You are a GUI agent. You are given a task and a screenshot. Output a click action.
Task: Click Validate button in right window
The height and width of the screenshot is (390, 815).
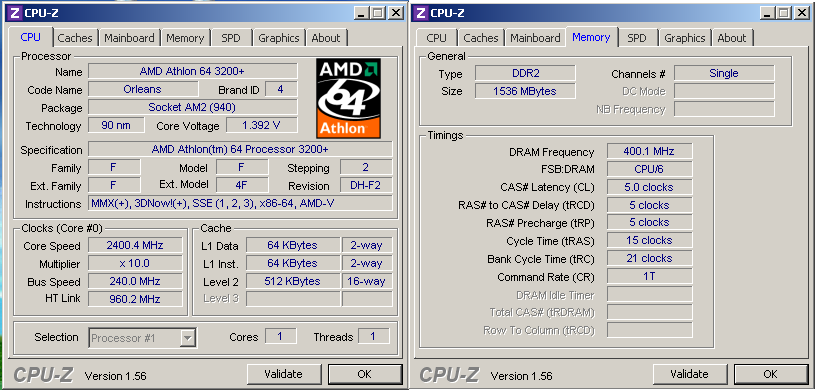pos(689,374)
